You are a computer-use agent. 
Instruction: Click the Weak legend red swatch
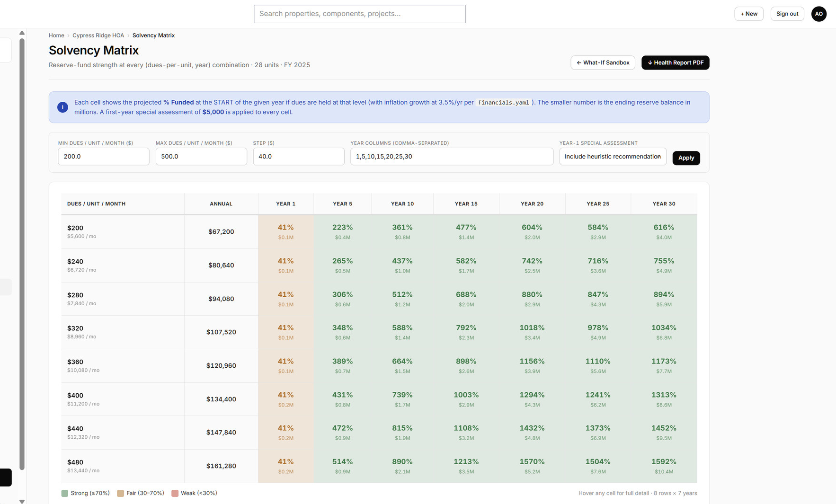click(x=175, y=493)
